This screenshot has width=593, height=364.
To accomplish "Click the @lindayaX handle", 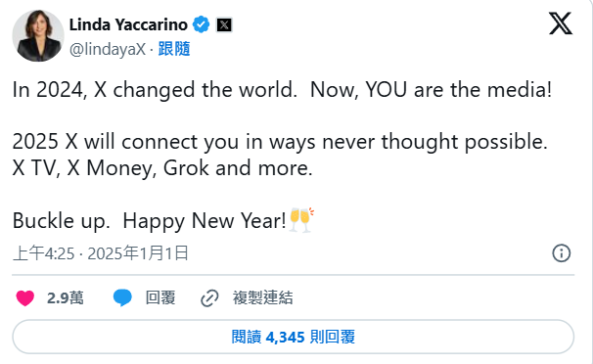I will coord(108,49).
